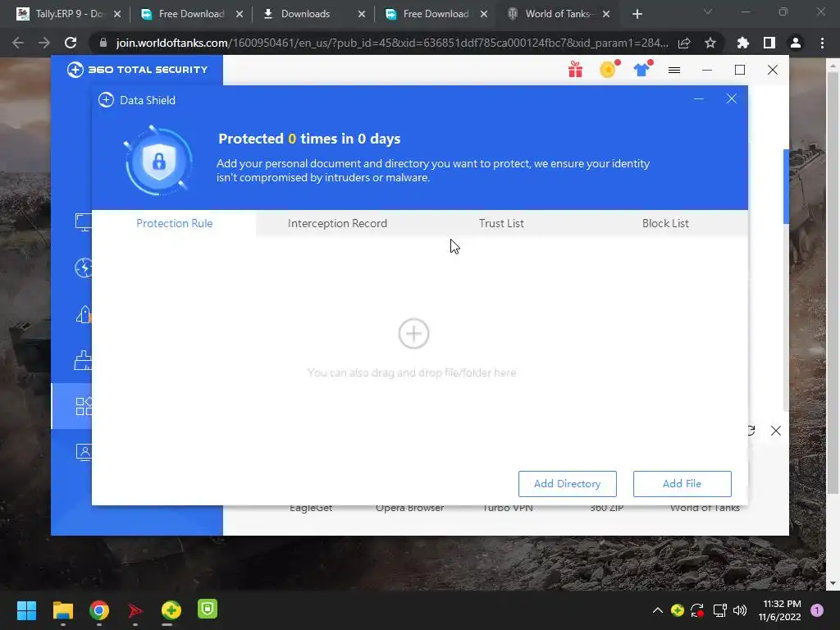The width and height of the screenshot is (840, 630).
Task: Close the panel with the X below the scrollbar
Action: tap(775, 430)
